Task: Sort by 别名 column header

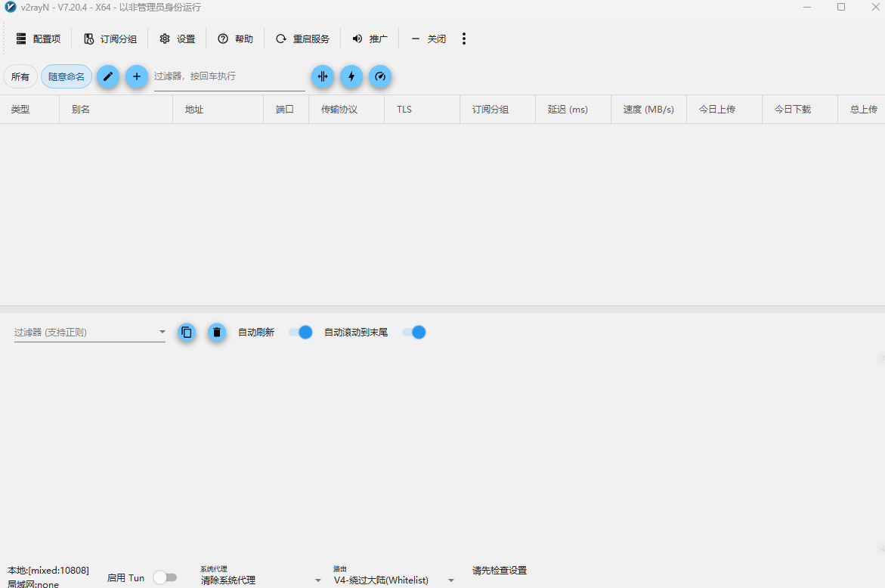Action: coord(116,110)
